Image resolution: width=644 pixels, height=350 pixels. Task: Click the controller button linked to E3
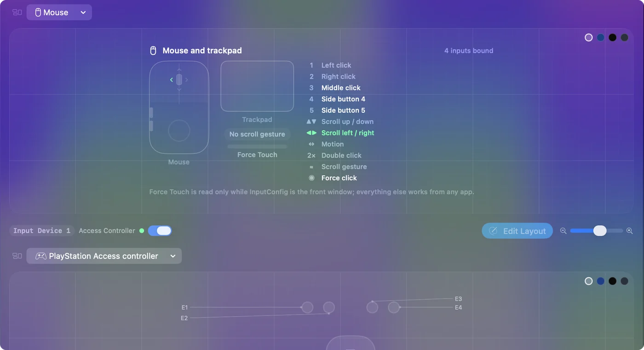pos(372,307)
